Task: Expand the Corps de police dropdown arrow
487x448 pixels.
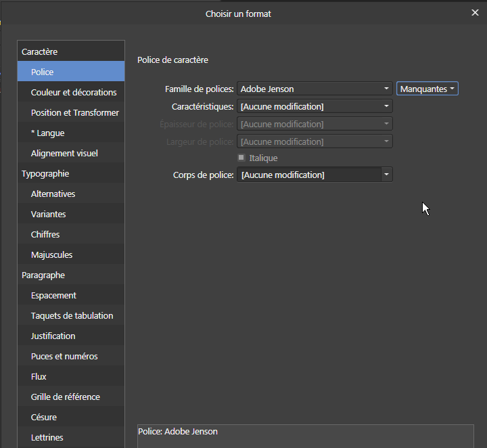Action: pos(387,175)
